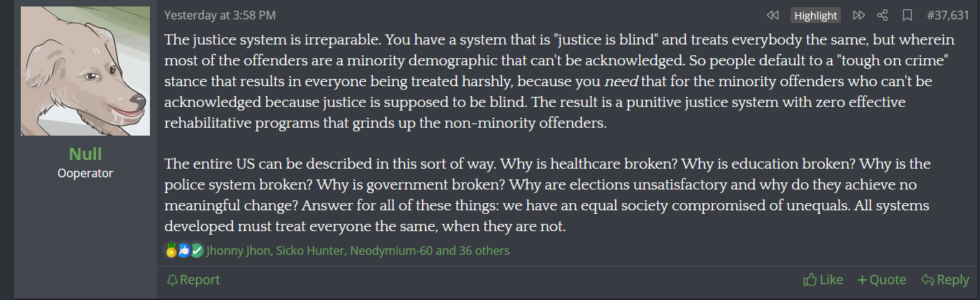Like this post
Screen dimensions: 980x300
pyautogui.click(x=823, y=280)
